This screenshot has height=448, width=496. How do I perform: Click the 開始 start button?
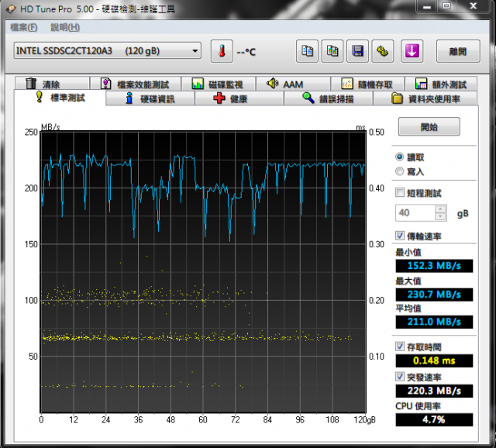click(429, 126)
